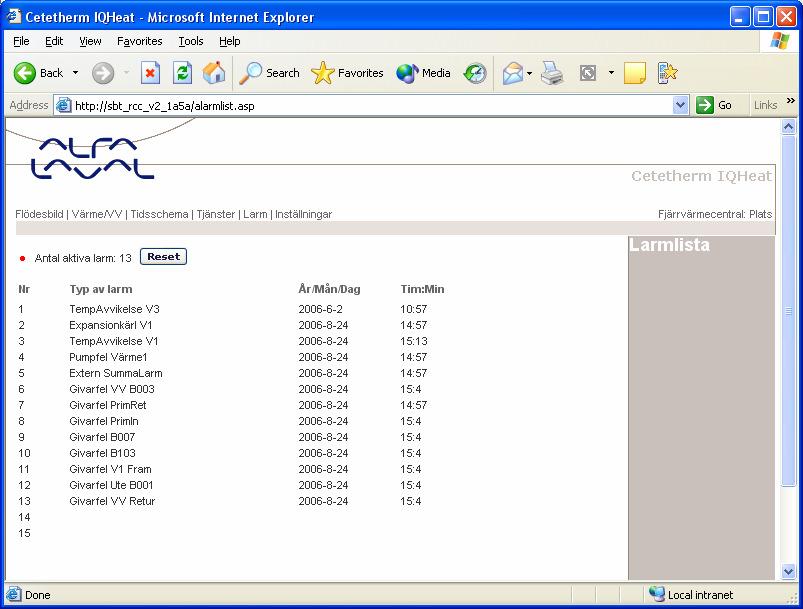Viewport: 803px width, 609px height.
Task: Open the Help menu
Action: pyautogui.click(x=229, y=41)
